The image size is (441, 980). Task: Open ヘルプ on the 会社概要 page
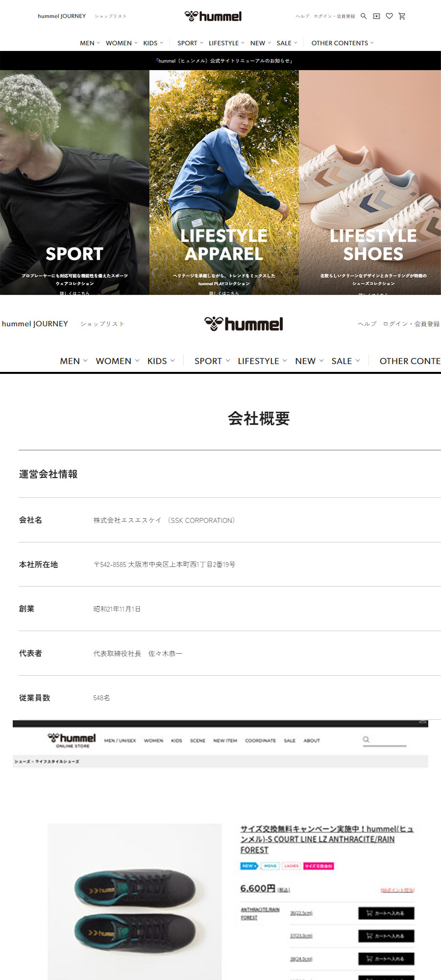(367, 324)
